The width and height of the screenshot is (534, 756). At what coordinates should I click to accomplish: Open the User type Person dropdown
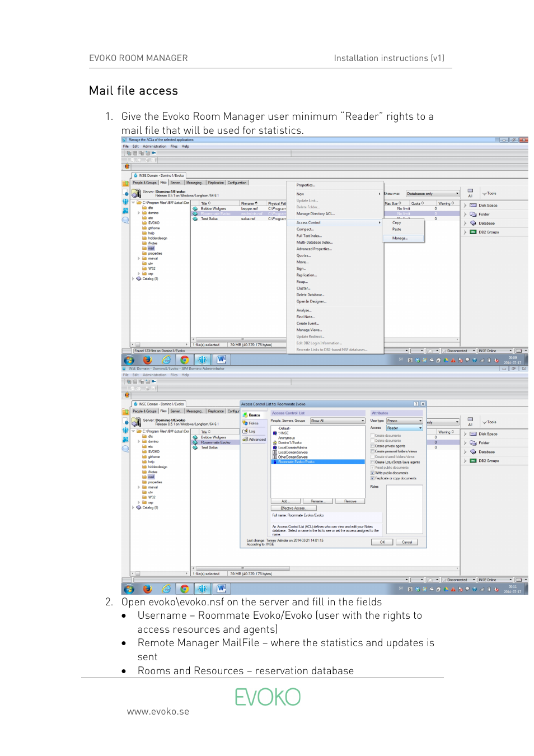click(404, 421)
